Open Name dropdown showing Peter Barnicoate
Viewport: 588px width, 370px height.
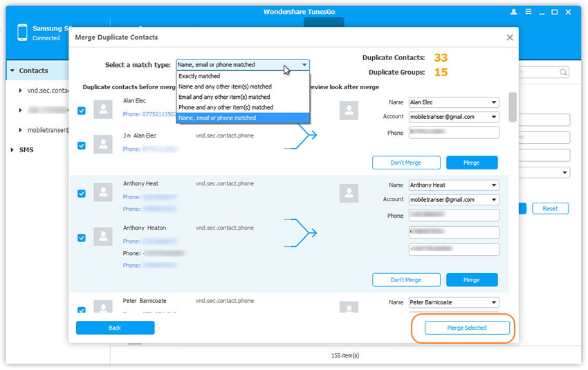[454, 302]
